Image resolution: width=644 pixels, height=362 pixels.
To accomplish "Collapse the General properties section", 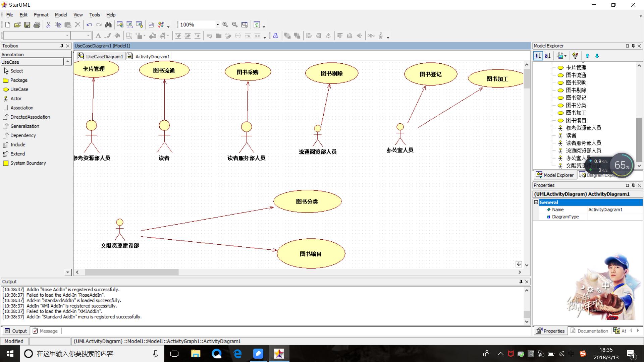I will 536,202.
